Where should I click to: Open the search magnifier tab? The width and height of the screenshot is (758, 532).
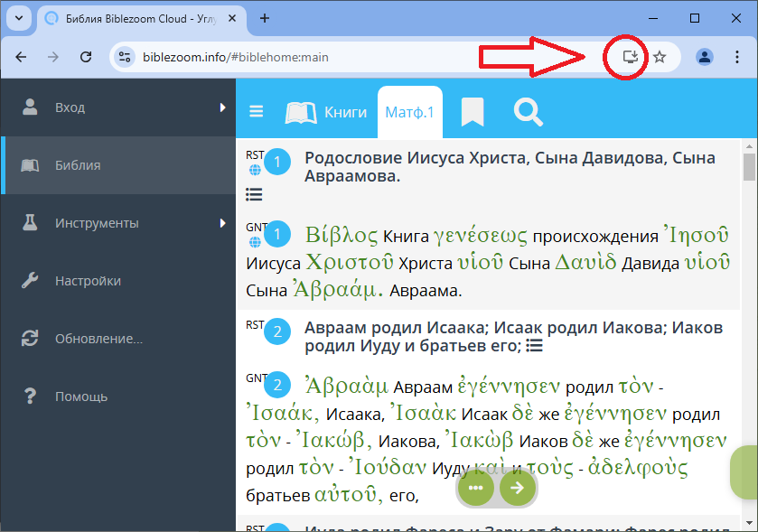(528, 112)
